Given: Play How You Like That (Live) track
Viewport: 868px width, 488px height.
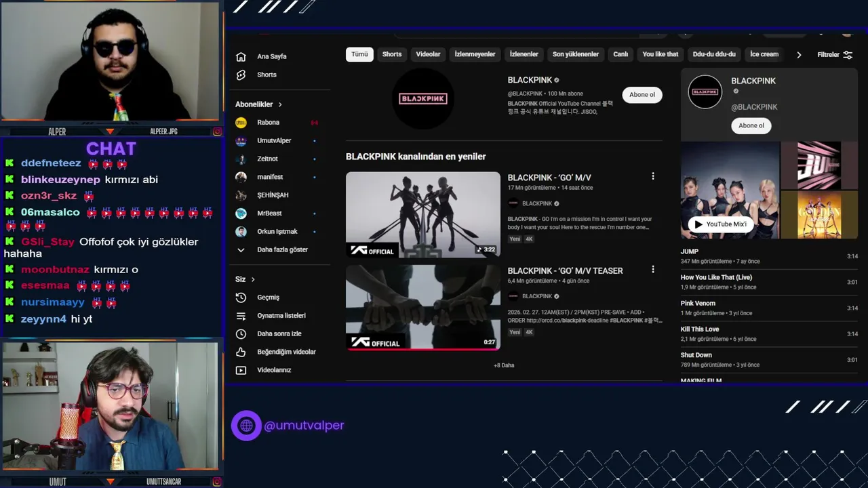Looking at the screenshot, I should (769, 282).
